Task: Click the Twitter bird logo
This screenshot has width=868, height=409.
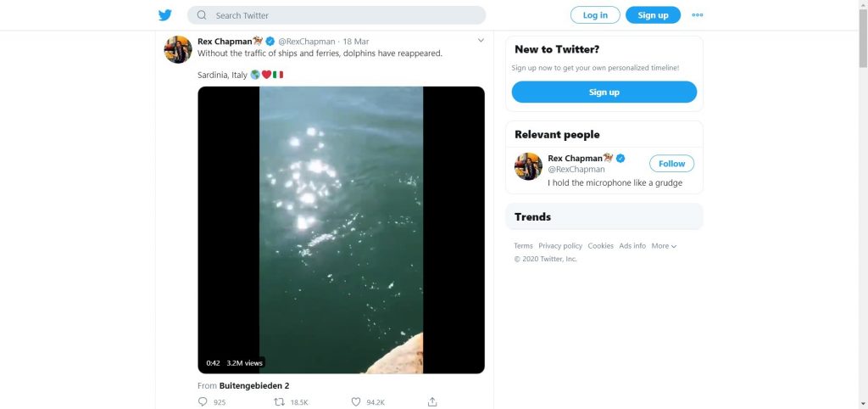Action: [164, 15]
